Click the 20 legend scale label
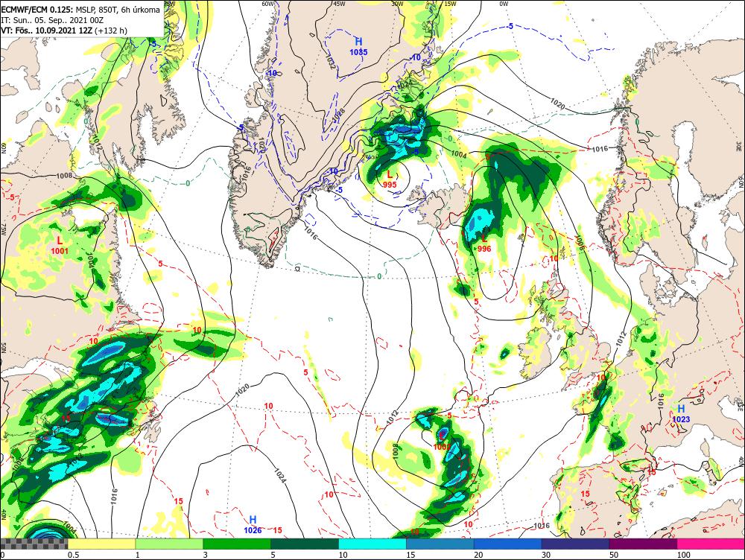 pyautogui.click(x=478, y=555)
